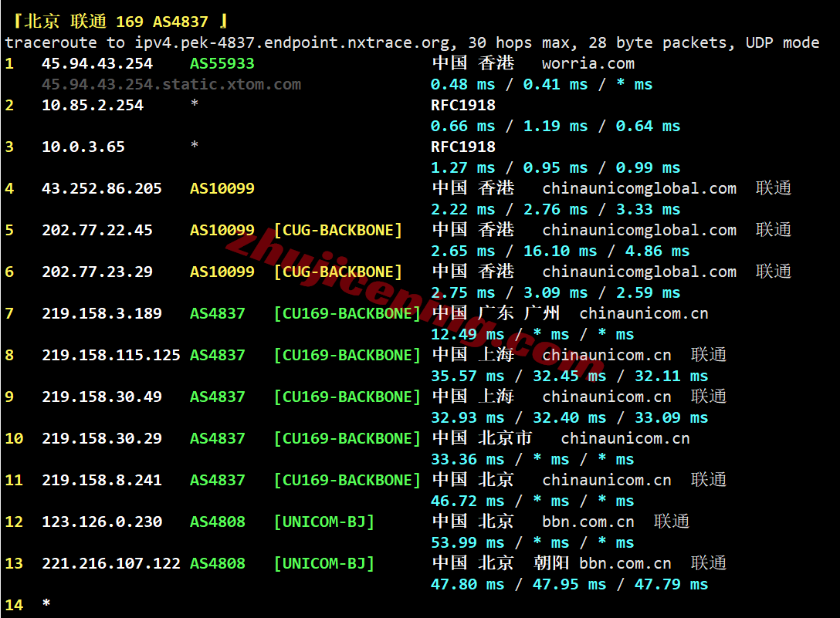Click IP 10.0.3.65

click(x=83, y=147)
